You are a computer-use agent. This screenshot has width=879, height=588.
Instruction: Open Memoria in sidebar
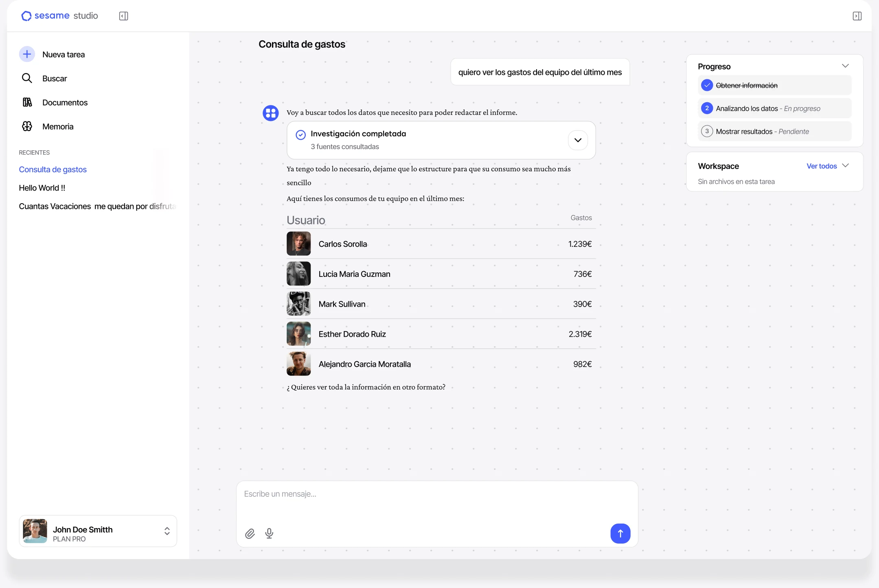[58, 127]
